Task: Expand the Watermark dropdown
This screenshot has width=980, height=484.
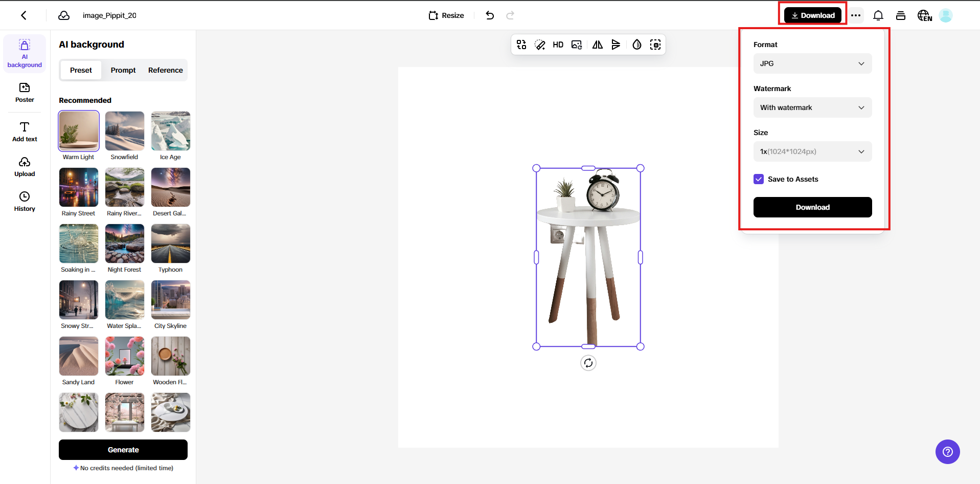Action: (813, 107)
